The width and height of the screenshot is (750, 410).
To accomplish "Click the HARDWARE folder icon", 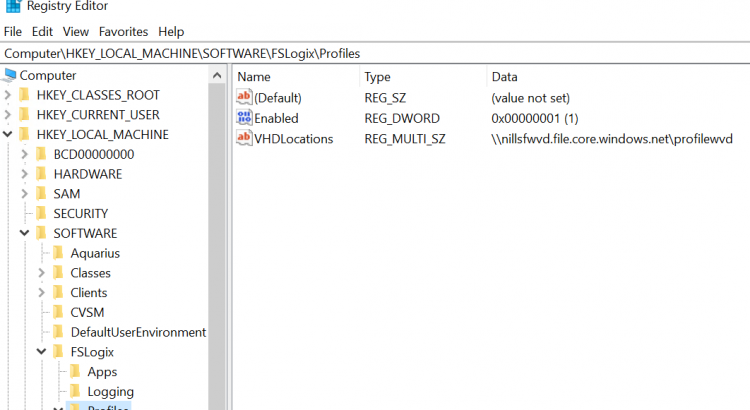I will point(42,174).
